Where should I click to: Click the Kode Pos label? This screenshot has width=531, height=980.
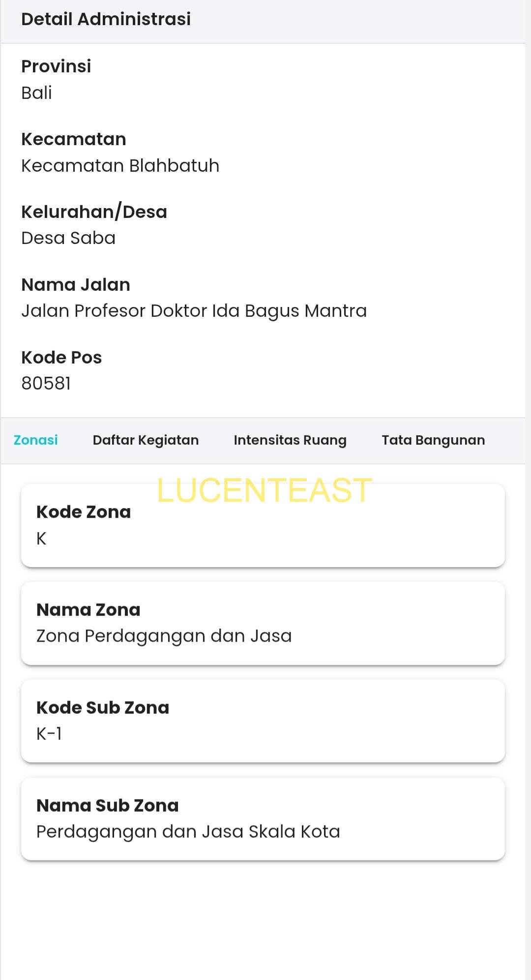click(61, 358)
